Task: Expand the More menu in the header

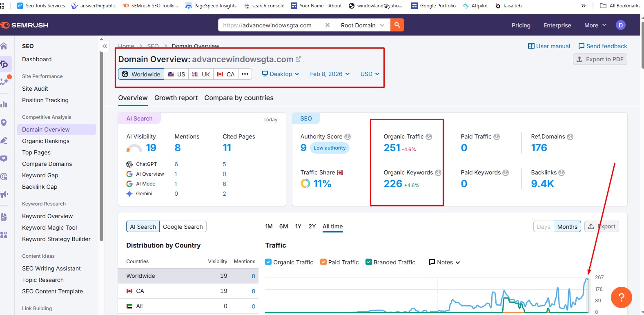Action: coord(595,25)
